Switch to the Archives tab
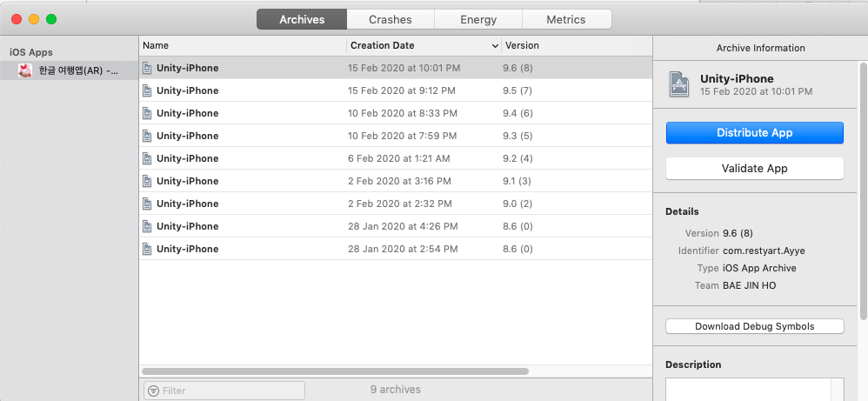Screen dimensions: 868x401 click(302, 19)
